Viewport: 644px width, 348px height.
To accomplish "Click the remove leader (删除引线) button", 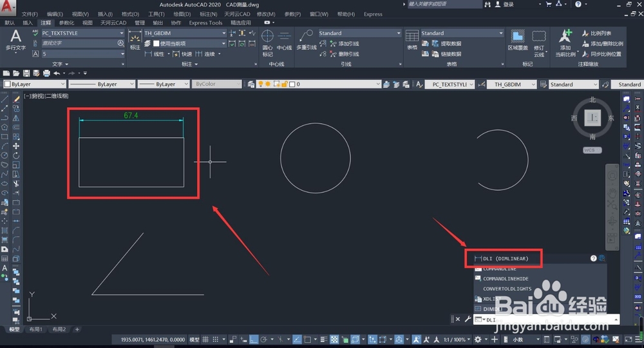I will (x=345, y=54).
